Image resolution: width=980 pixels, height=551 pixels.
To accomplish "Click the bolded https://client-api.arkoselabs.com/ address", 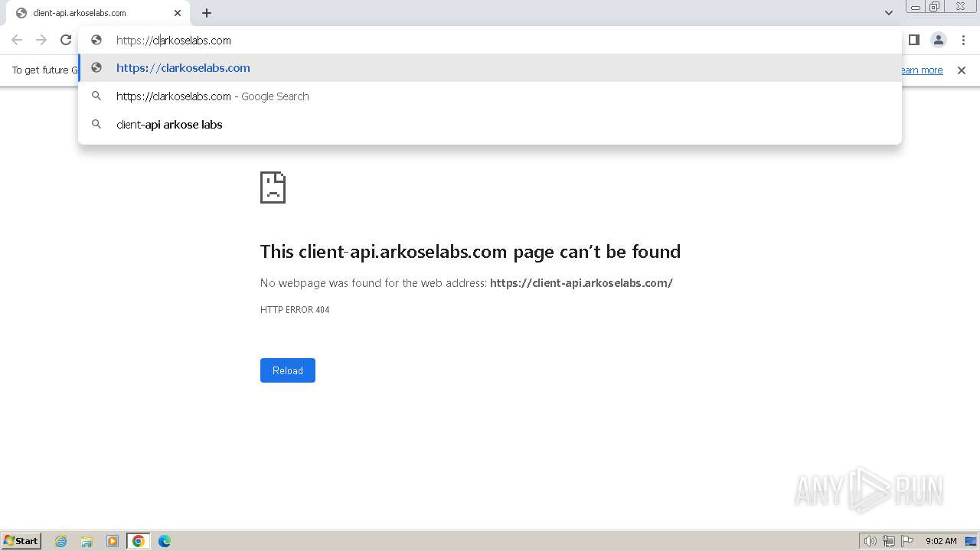I will point(581,283).
